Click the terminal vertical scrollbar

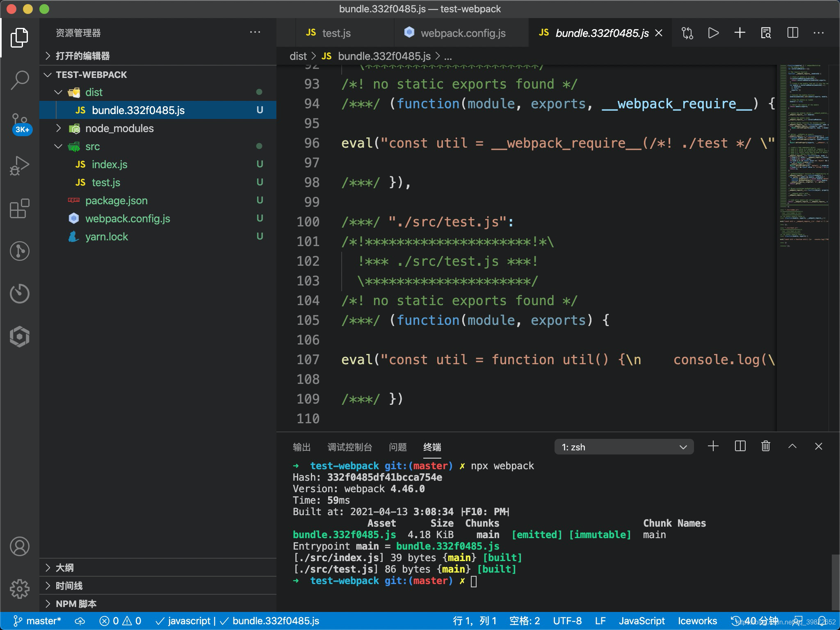[835, 582]
